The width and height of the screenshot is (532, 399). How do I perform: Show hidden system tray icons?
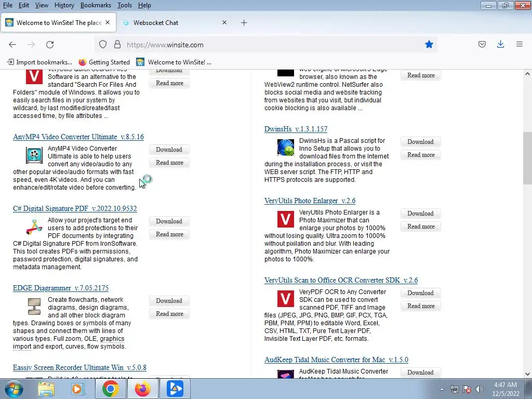(x=442, y=389)
